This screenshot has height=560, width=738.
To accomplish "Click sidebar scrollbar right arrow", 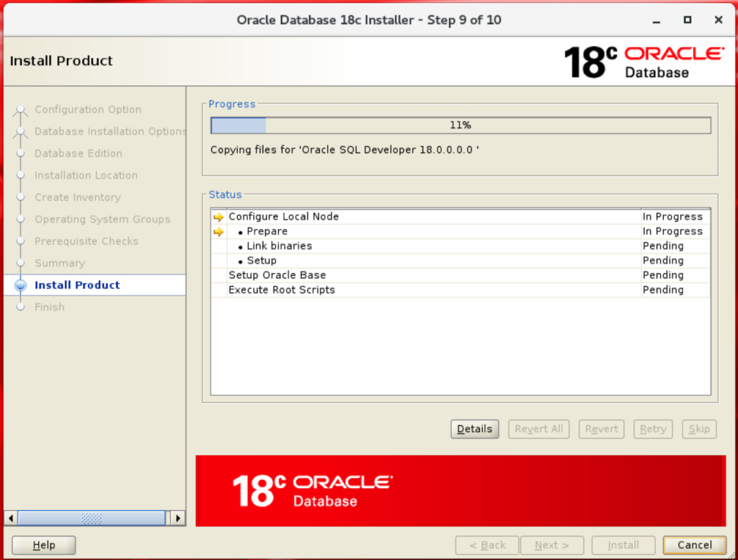I will click(178, 518).
